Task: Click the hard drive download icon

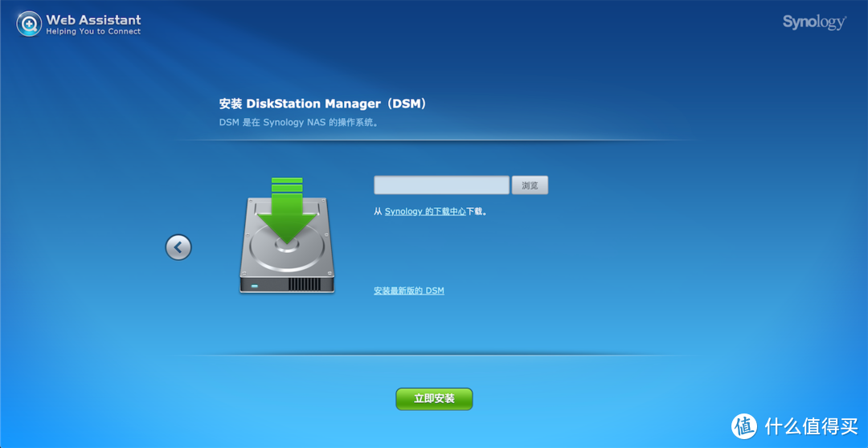Action: tap(287, 235)
